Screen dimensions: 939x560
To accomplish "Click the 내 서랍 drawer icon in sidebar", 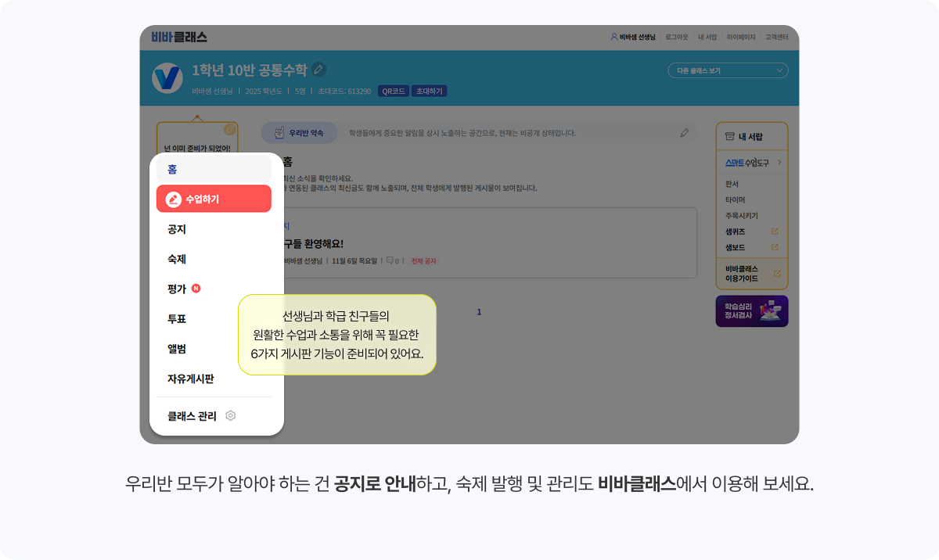I will coord(729,137).
